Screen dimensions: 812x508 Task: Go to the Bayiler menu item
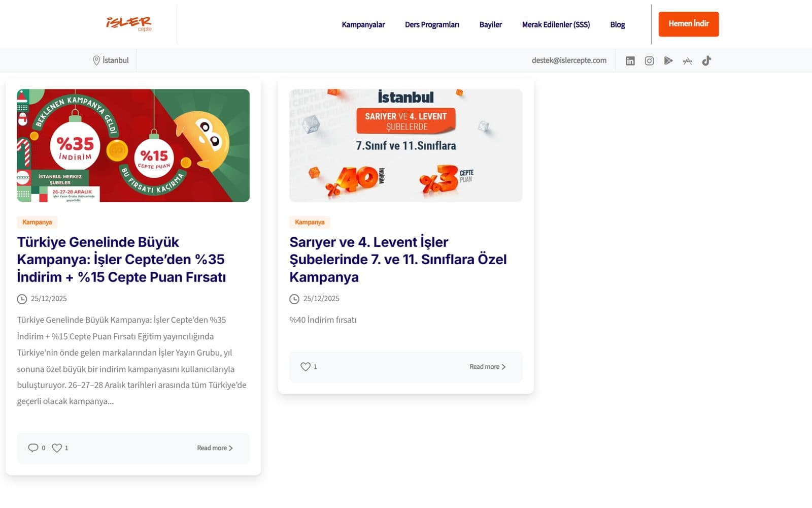tap(491, 24)
